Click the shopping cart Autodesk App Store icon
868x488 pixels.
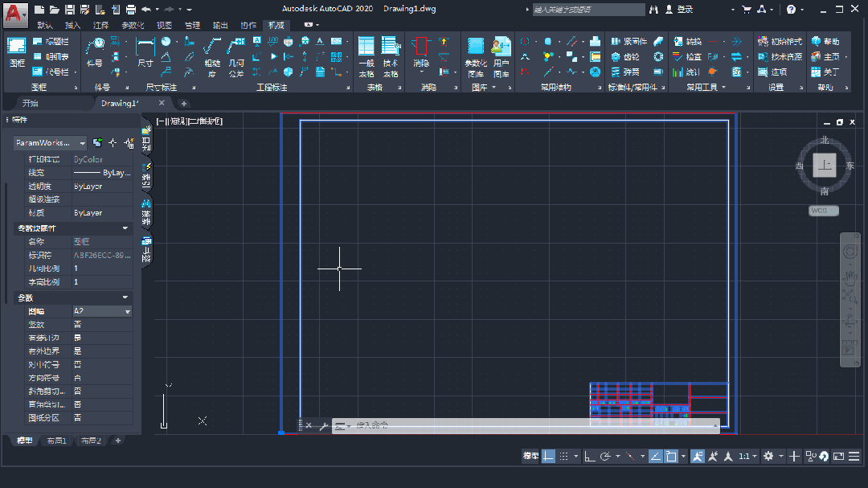pyautogui.click(x=746, y=10)
